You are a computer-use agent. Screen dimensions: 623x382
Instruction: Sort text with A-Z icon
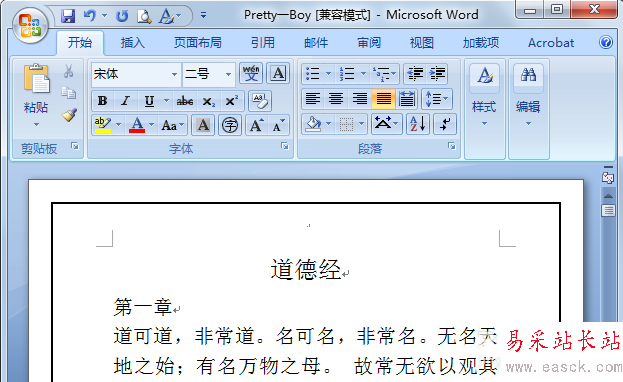(417, 124)
